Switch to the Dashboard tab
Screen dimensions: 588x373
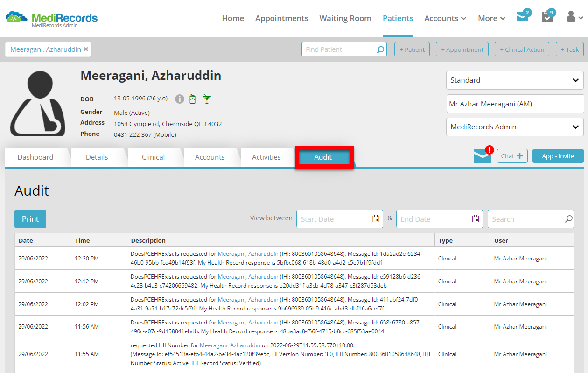pyautogui.click(x=35, y=157)
